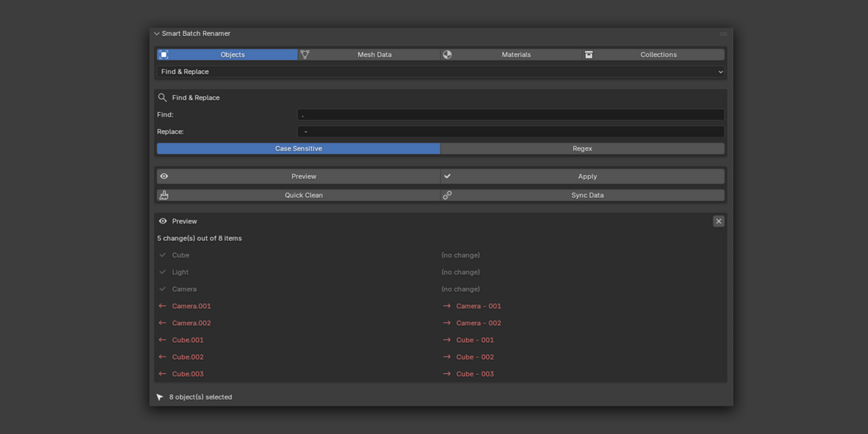Close the Preview results section
This screenshot has height=434, width=868.
pos(718,221)
